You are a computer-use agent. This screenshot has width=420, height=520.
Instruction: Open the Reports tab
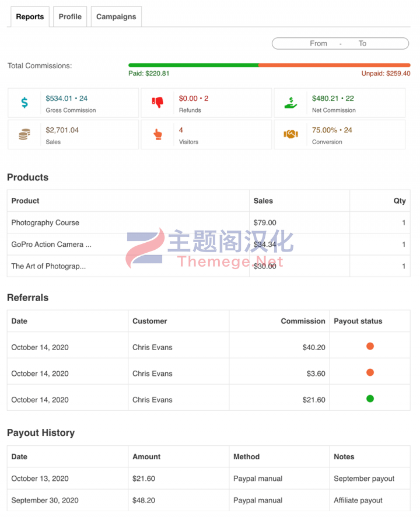pyautogui.click(x=30, y=16)
